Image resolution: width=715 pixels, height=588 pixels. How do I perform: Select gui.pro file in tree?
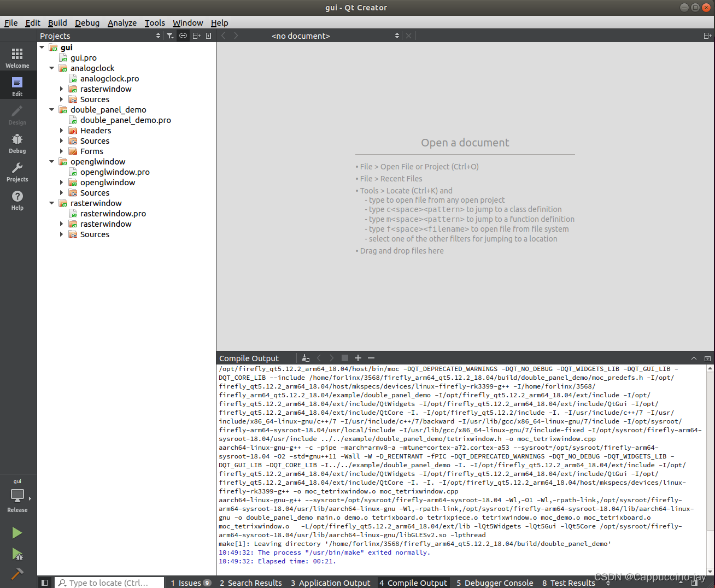(x=84, y=58)
